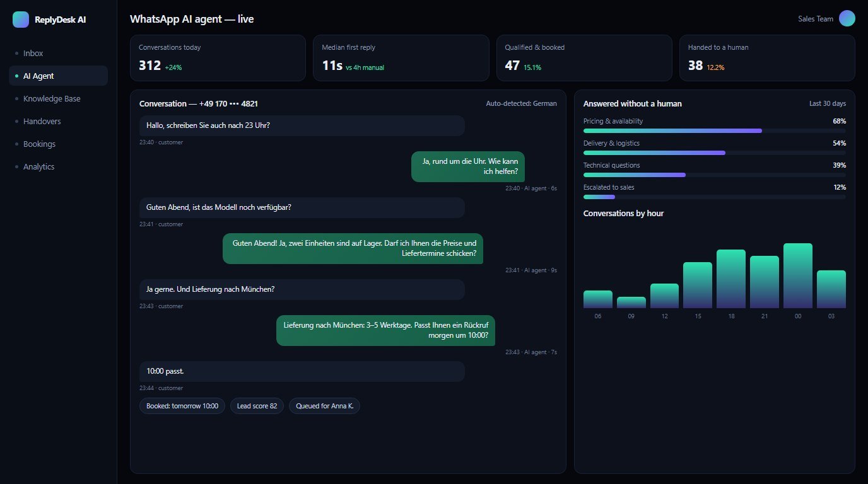Click the 00 hour chart bar
Viewport: 868px width, 484px height.
pyautogui.click(x=798, y=275)
